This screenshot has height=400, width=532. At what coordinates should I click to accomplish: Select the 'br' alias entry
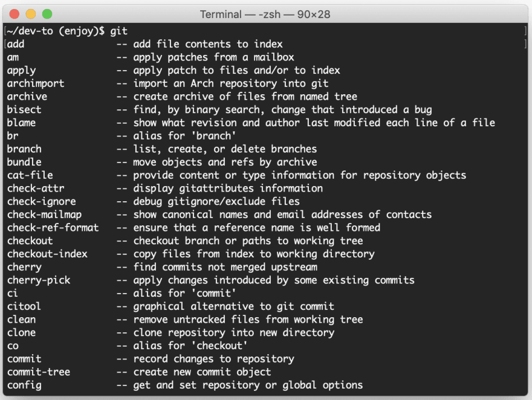point(13,136)
